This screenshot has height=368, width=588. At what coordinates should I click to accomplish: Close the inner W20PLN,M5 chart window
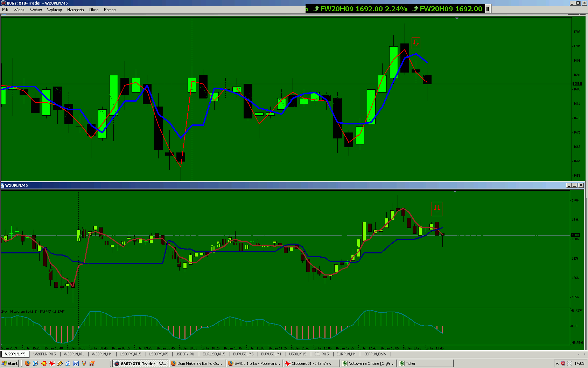581,185
